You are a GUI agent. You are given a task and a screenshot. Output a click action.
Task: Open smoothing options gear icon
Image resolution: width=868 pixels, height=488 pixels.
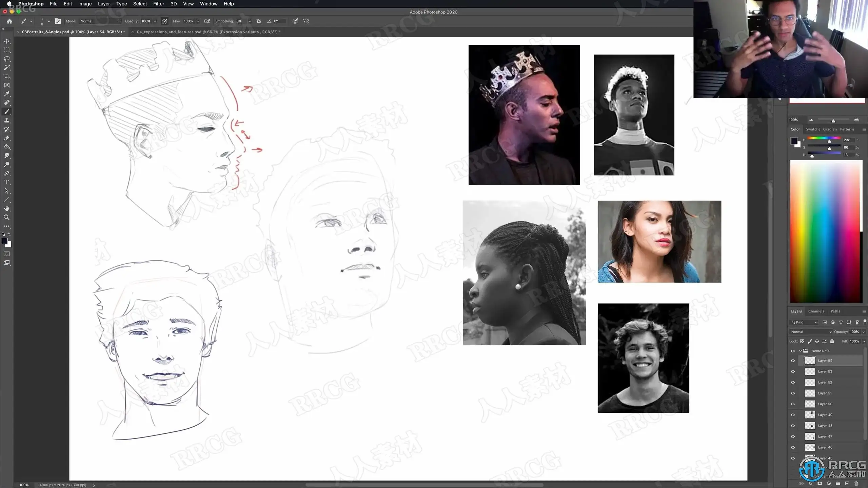(259, 21)
